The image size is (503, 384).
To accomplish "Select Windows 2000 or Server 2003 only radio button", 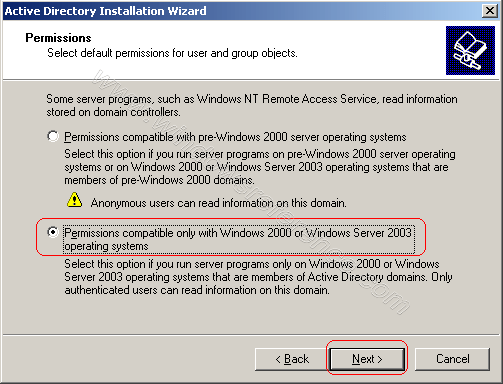I will tap(53, 232).
